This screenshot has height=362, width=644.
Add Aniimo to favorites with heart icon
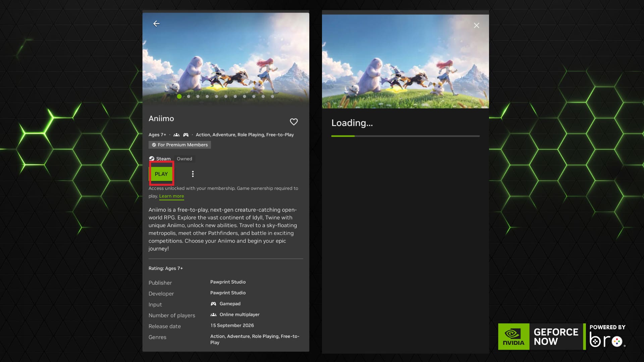[x=294, y=122]
